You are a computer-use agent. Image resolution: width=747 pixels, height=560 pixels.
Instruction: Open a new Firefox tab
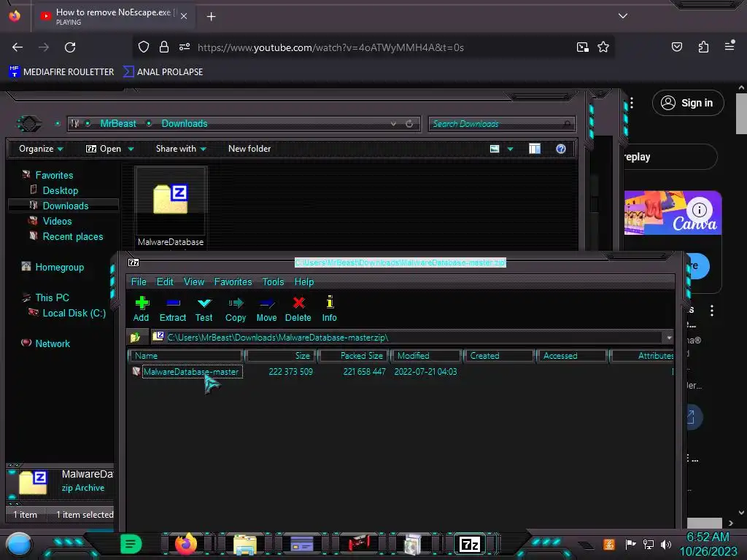click(211, 17)
